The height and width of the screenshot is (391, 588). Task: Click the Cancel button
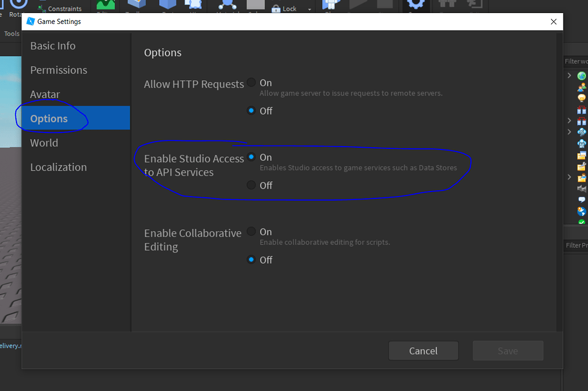pos(423,351)
